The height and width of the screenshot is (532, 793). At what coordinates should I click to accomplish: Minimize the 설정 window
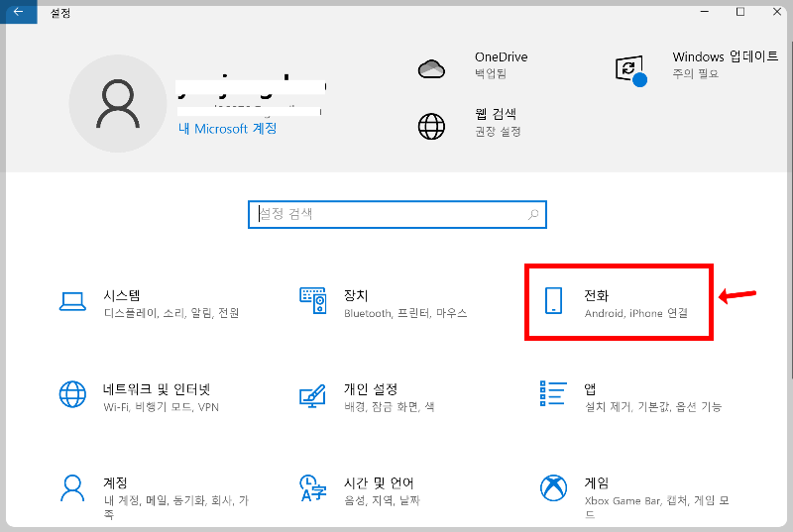(x=704, y=11)
